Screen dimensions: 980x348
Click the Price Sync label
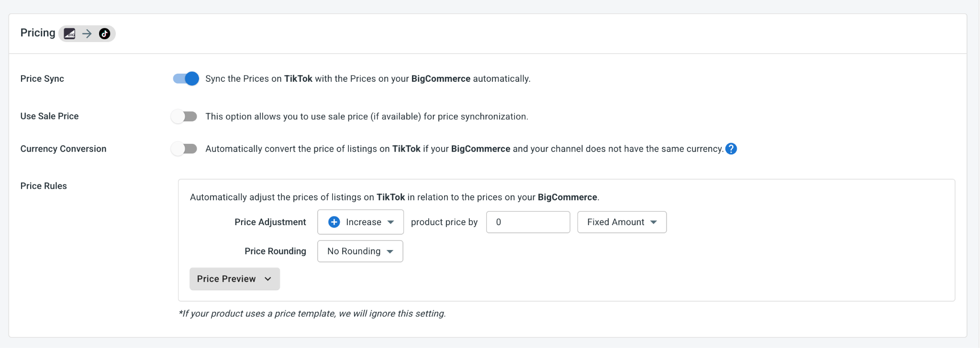pos(42,78)
